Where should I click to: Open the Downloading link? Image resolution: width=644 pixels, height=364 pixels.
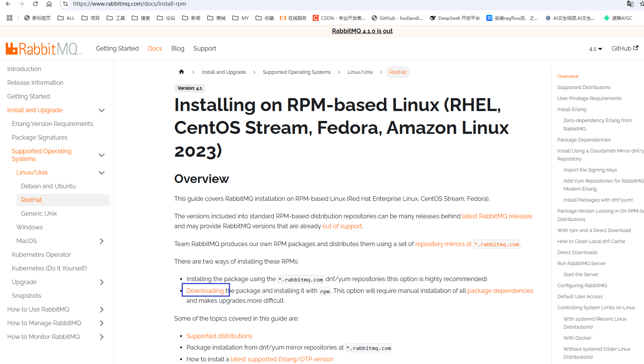(x=205, y=291)
